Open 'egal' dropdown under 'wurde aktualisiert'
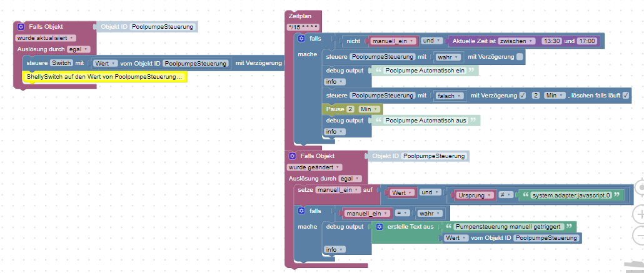644x273 pixels. [78, 49]
